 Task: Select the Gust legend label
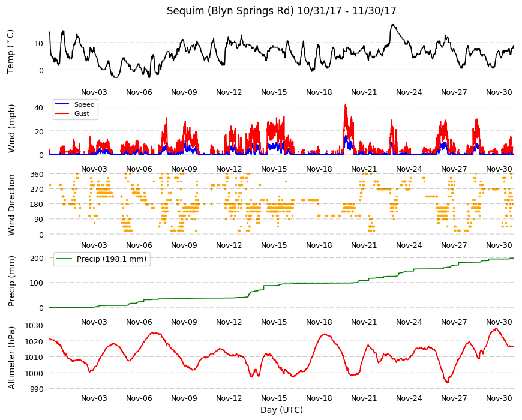coord(82,113)
